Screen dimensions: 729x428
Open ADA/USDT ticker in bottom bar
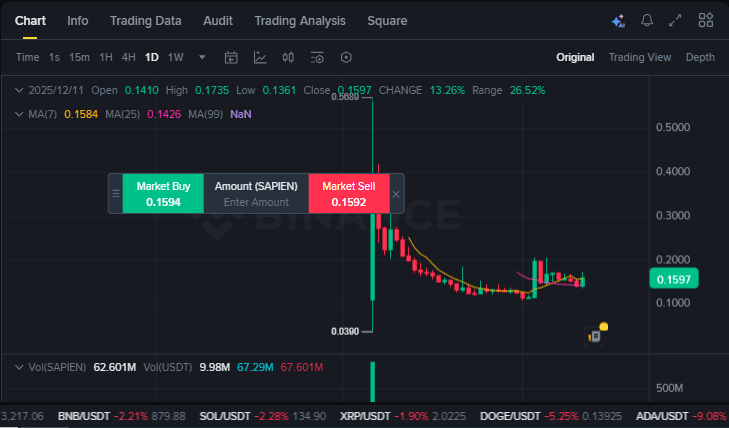(x=682, y=416)
